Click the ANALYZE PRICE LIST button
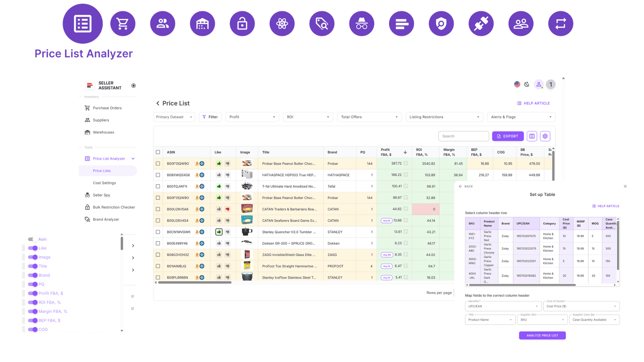 click(542, 335)
